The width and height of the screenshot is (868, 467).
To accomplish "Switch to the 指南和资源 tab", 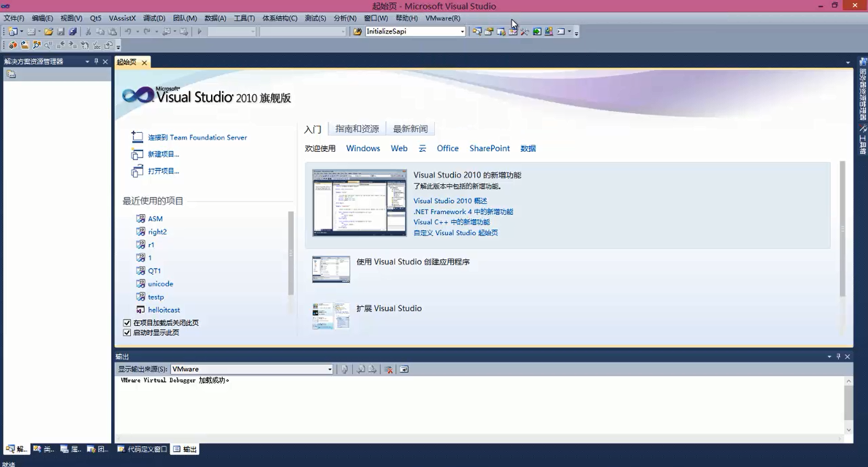I will click(357, 129).
